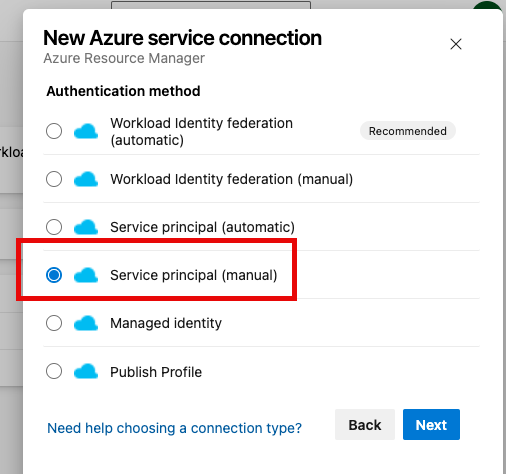The height and width of the screenshot is (474, 506).
Task: Click the cloud icon beside Managed identity
Action: (x=86, y=323)
